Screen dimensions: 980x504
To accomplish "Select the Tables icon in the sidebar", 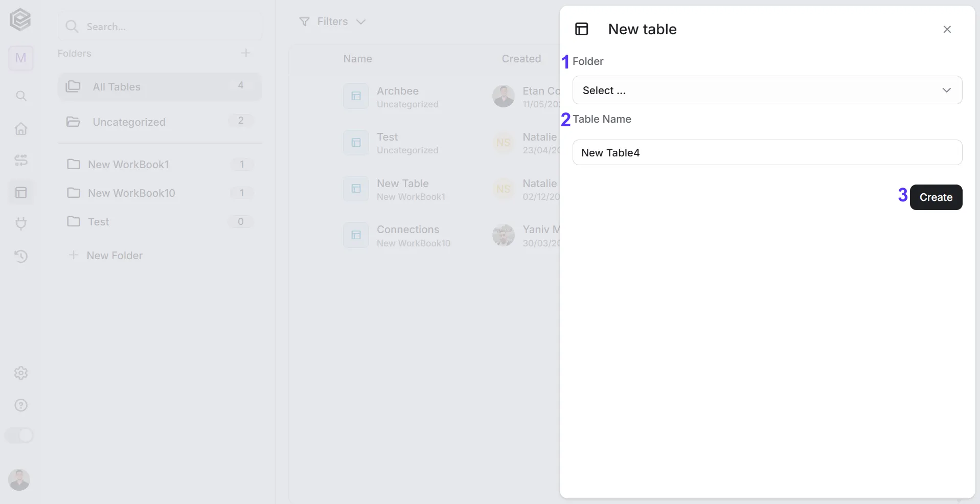I will [x=21, y=193].
